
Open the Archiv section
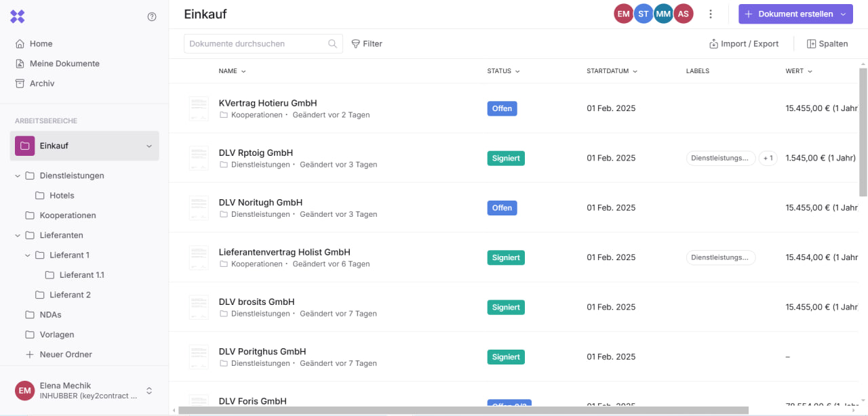42,83
